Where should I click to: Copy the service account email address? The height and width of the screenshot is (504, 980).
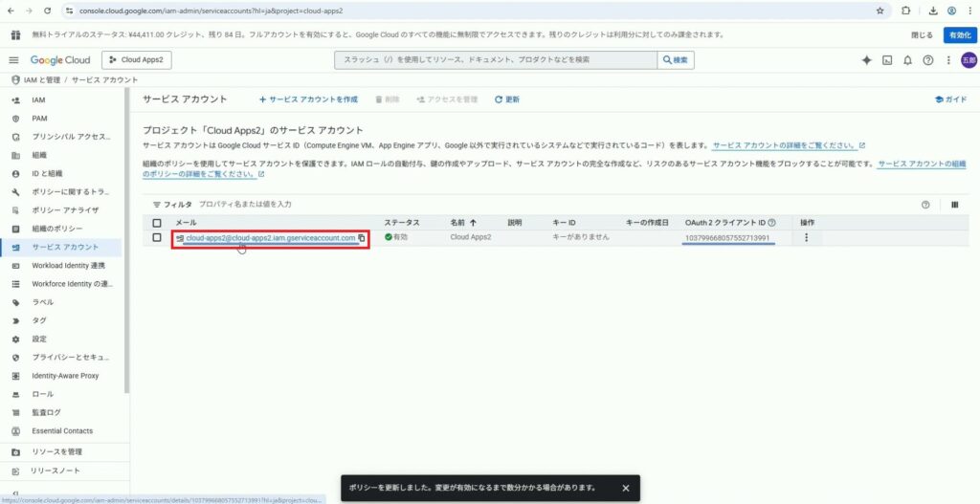(362, 238)
